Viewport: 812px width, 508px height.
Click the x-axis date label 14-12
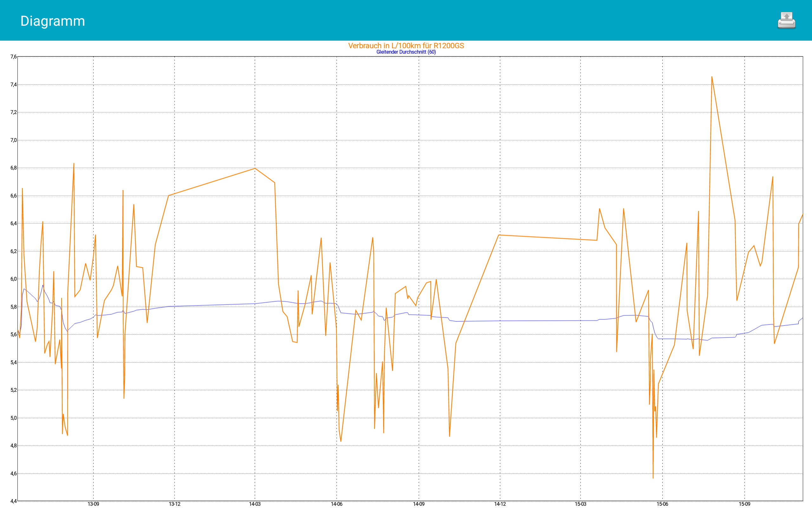coord(500,504)
